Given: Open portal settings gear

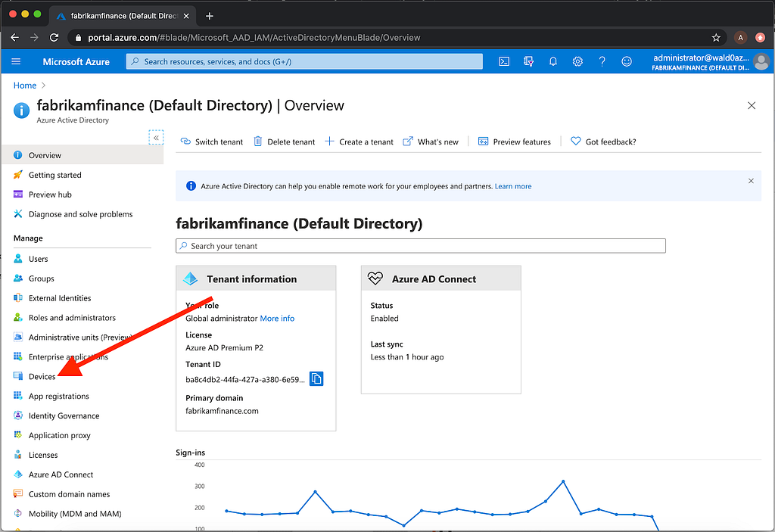Looking at the screenshot, I should tap(577, 62).
